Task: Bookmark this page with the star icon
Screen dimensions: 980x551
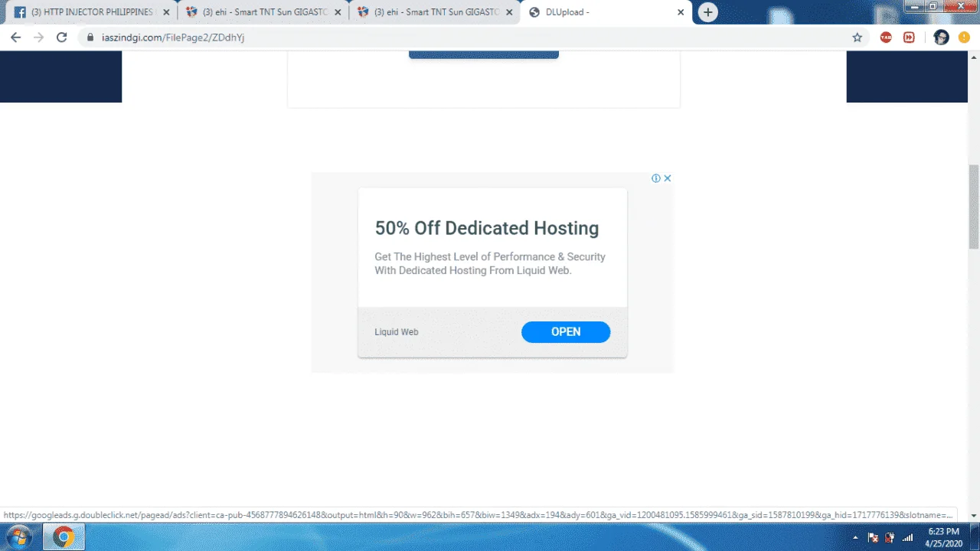Action: click(857, 37)
